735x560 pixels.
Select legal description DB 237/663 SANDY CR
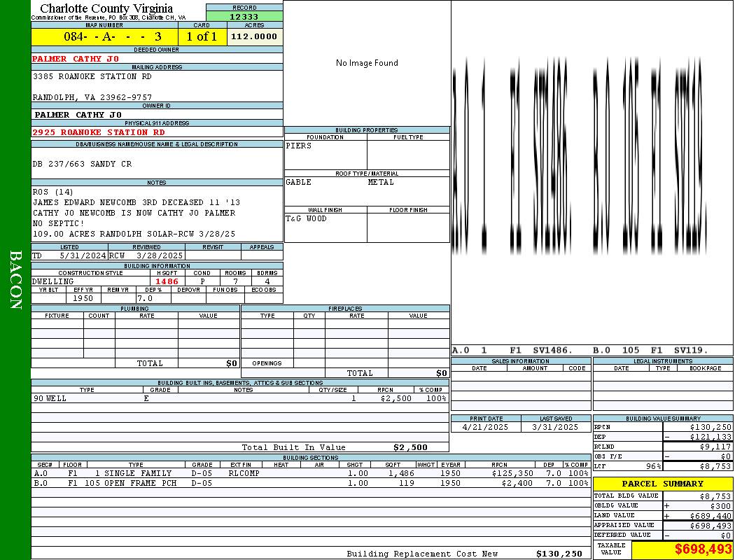point(82,164)
